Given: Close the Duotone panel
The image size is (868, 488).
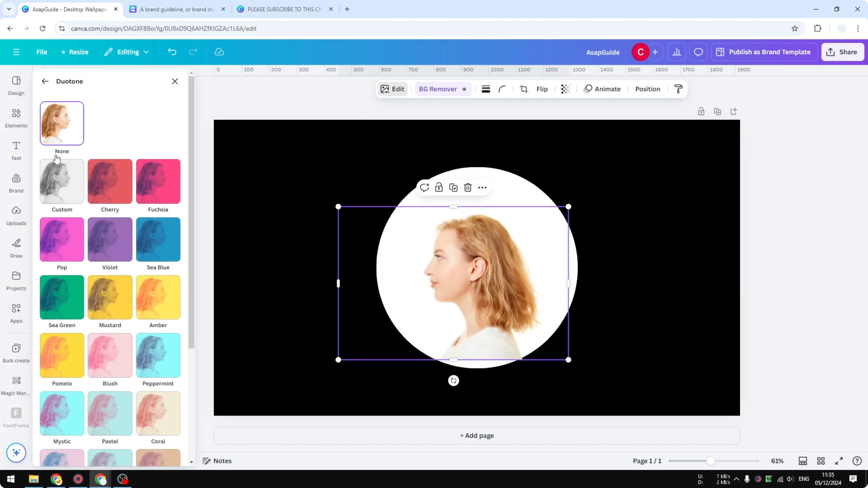Looking at the screenshot, I should 175,81.
